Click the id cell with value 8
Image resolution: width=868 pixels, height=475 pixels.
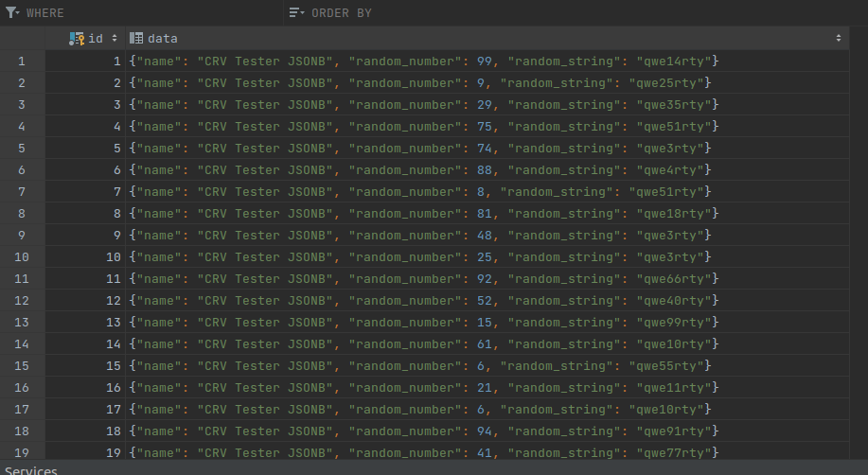(85, 214)
